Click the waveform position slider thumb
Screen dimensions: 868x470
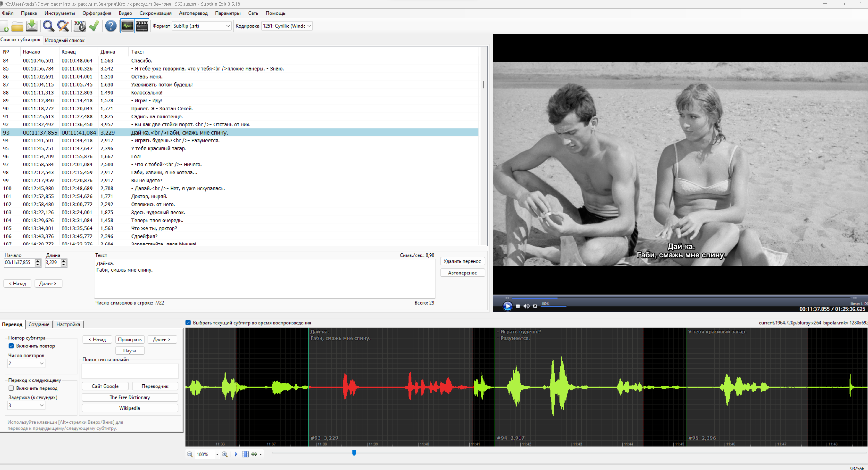coord(354,452)
